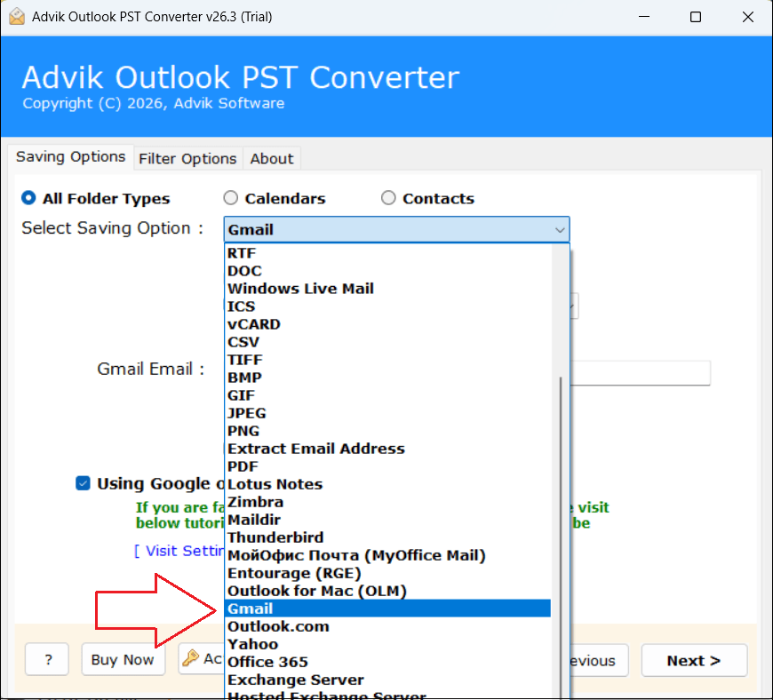The image size is (773, 700).
Task: Pick PNG in the saving list
Action: (x=387, y=431)
